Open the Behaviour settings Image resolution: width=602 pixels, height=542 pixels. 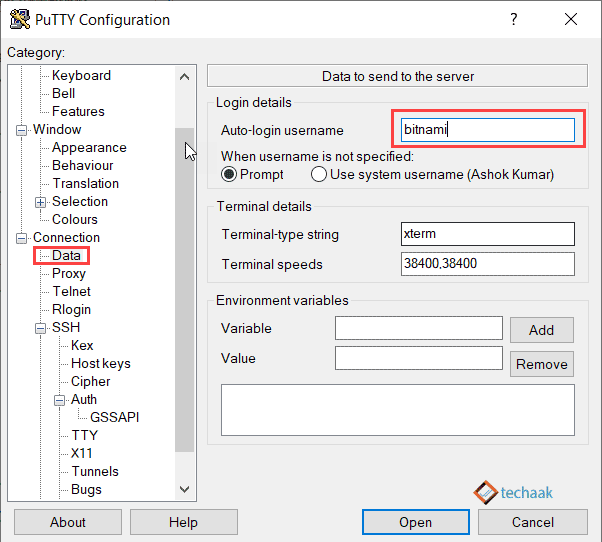pyautogui.click(x=83, y=165)
